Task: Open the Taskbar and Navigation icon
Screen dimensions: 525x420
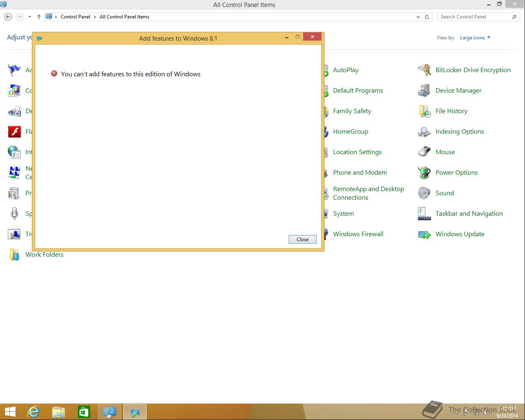Action: click(x=424, y=214)
